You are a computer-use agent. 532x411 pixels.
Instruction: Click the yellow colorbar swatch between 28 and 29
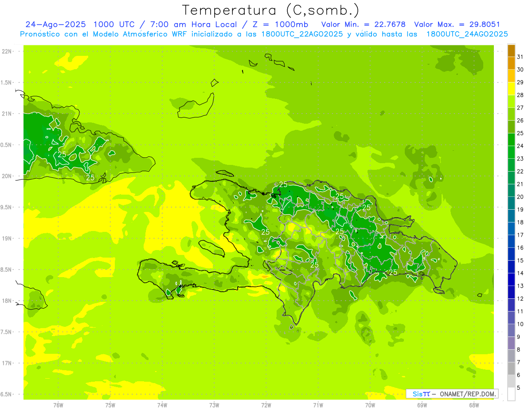pos(511,89)
